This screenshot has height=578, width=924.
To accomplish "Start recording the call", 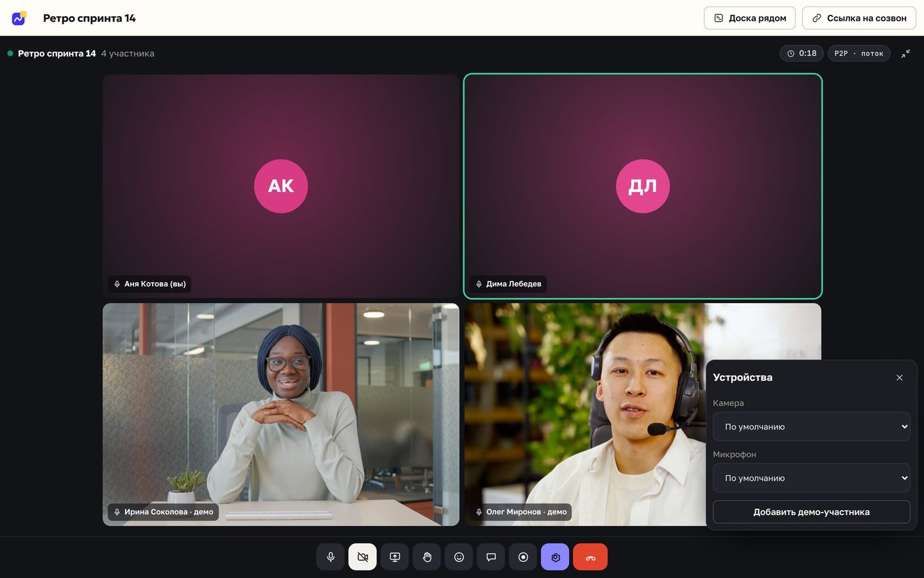I will [523, 557].
